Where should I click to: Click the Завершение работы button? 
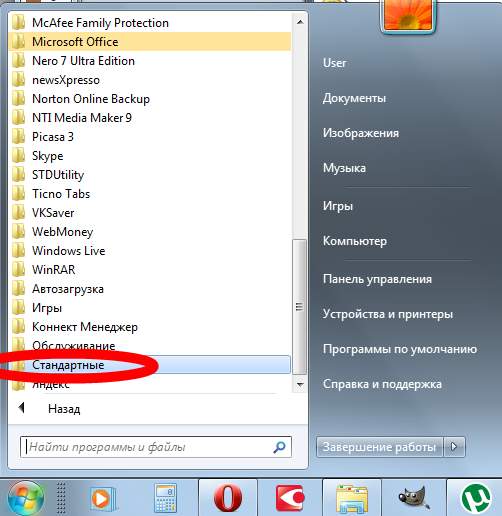pyautogui.click(x=380, y=446)
